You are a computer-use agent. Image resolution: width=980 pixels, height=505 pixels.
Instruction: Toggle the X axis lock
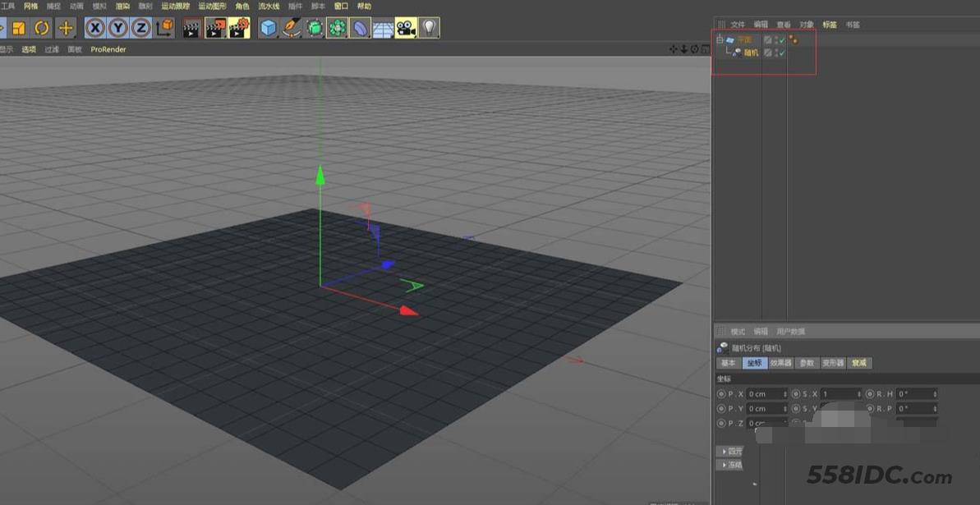[95, 27]
